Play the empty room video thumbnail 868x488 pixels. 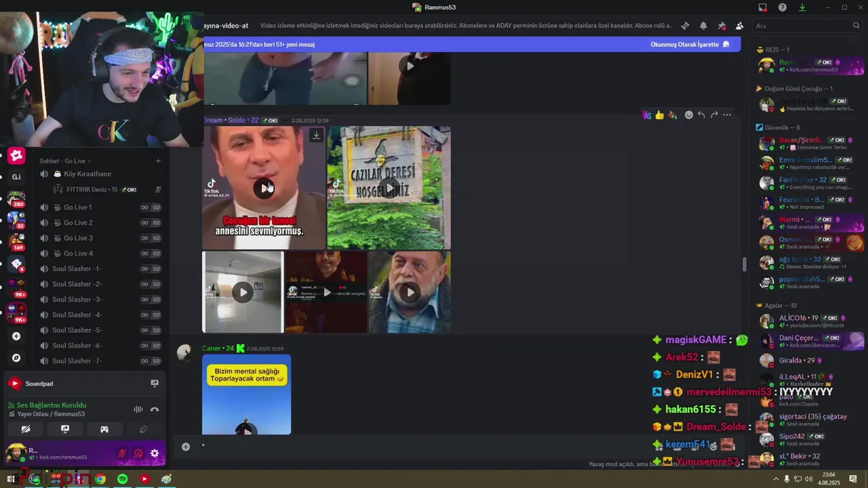[243, 292]
